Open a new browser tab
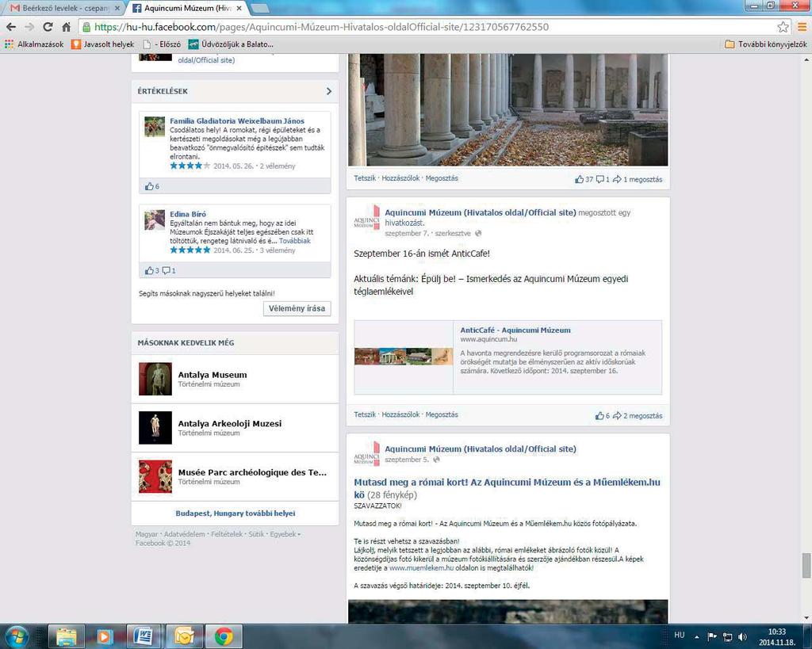Screen dimensions: 812x649 (259, 8)
